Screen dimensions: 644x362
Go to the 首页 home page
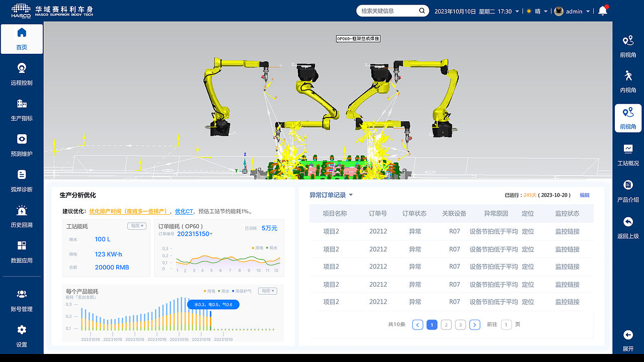click(22, 39)
